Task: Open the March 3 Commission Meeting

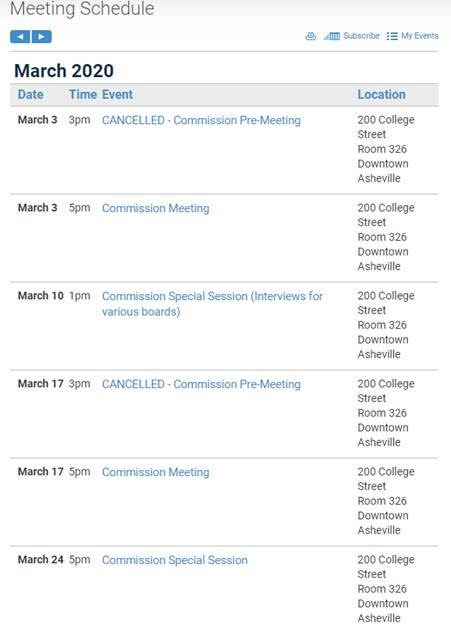Action: pyautogui.click(x=156, y=208)
